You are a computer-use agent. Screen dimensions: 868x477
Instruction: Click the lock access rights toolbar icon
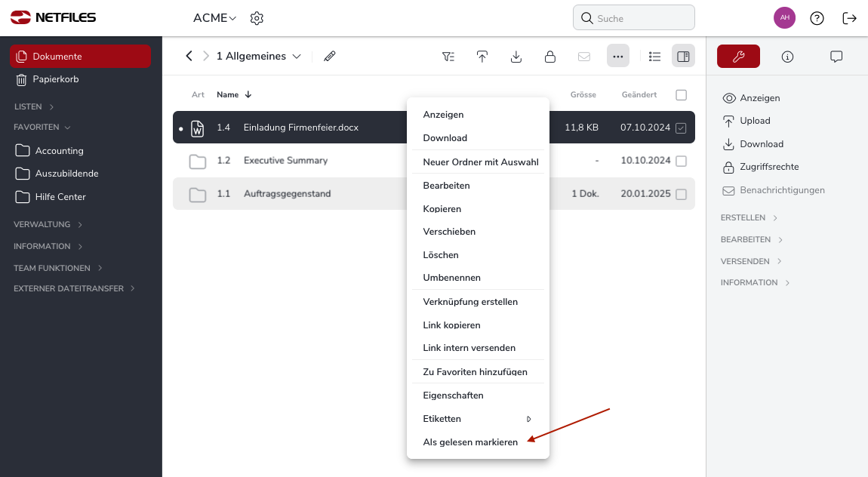pyautogui.click(x=549, y=57)
